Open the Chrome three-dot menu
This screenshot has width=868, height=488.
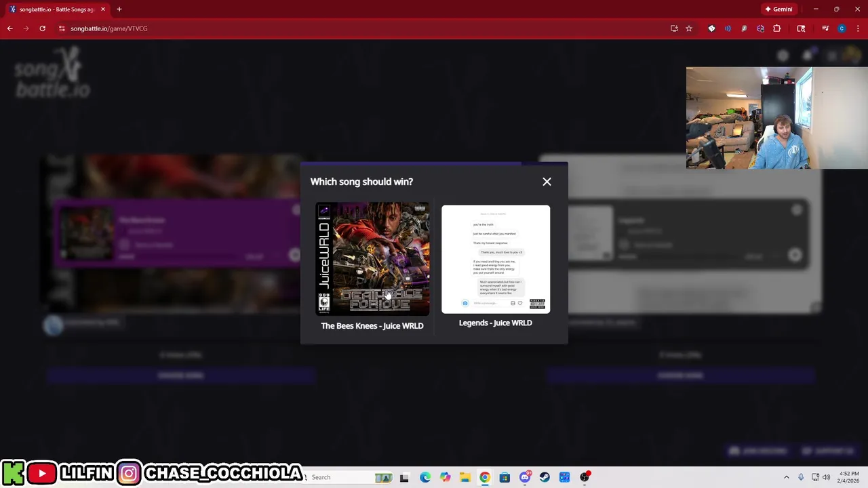(858, 28)
